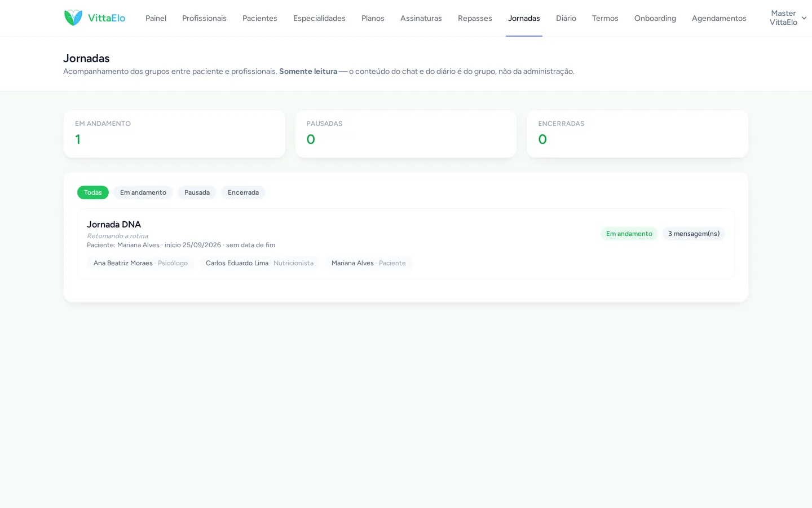Click the Pausadas summary card
This screenshot has height=508, width=812.
coord(406,134)
